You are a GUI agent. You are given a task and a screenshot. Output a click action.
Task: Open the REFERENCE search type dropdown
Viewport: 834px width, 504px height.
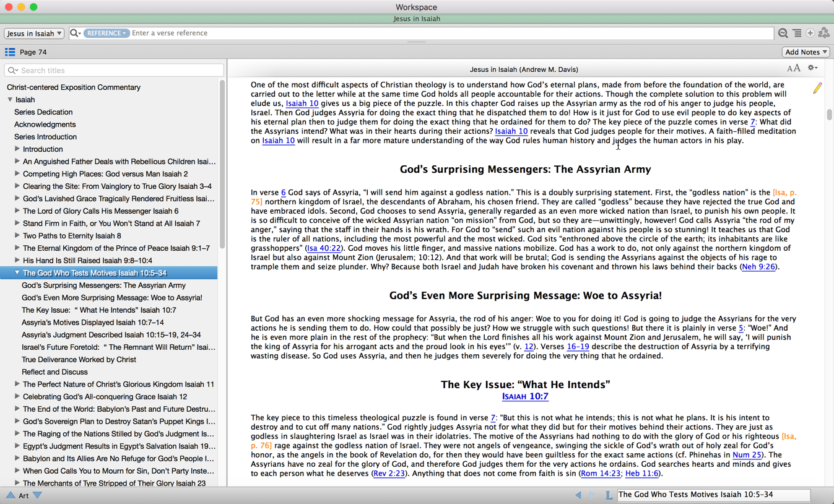[x=106, y=33]
